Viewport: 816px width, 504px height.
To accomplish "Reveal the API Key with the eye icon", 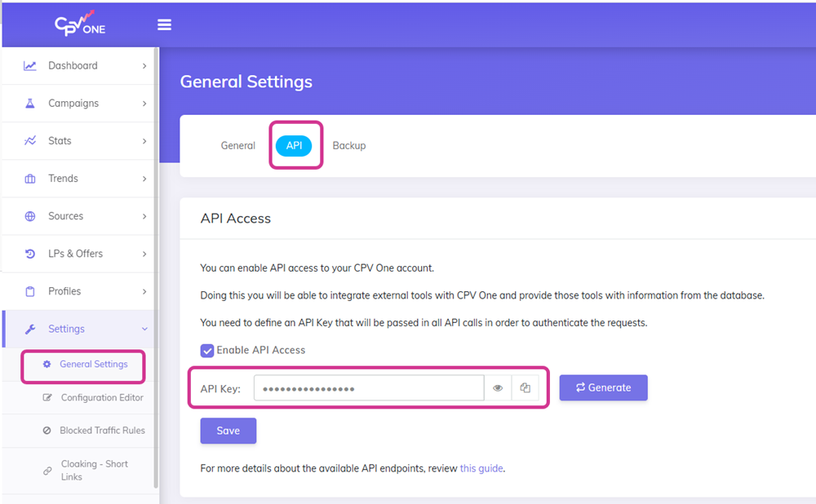I will [x=498, y=387].
